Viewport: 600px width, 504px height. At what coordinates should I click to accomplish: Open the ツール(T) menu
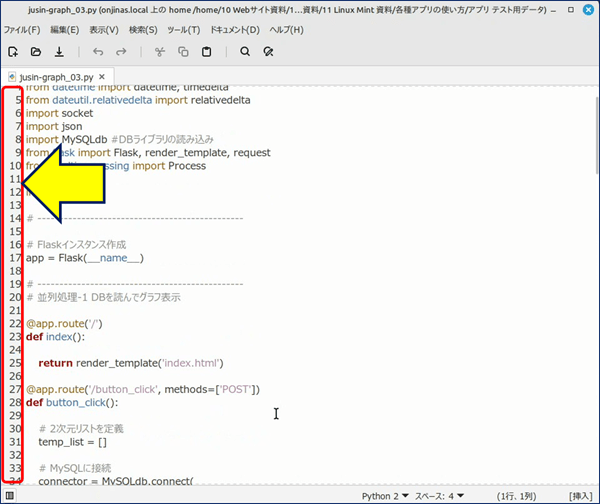[184, 30]
